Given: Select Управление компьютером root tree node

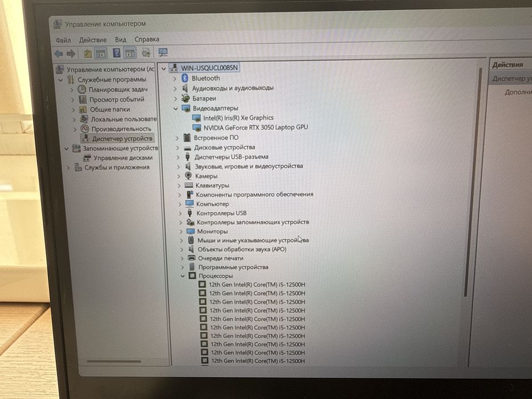Looking at the screenshot, I should click(110, 70).
